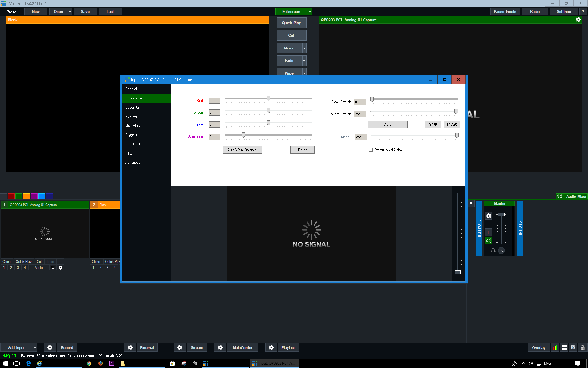588x368 pixels.
Task: Mute the Master audio output
Action: pyautogui.click(x=489, y=241)
